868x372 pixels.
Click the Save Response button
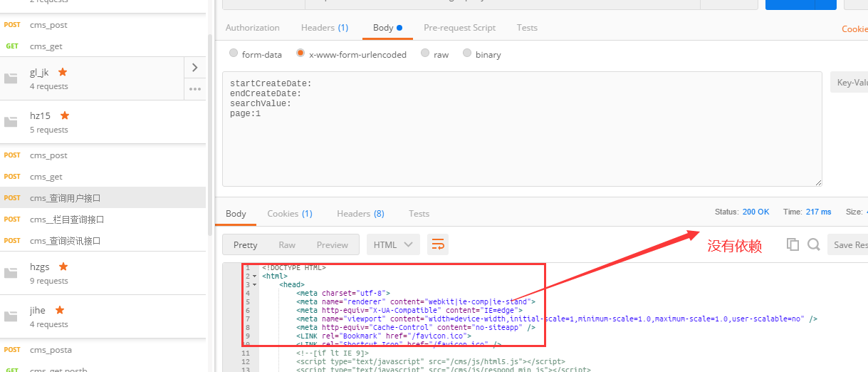pyautogui.click(x=848, y=244)
